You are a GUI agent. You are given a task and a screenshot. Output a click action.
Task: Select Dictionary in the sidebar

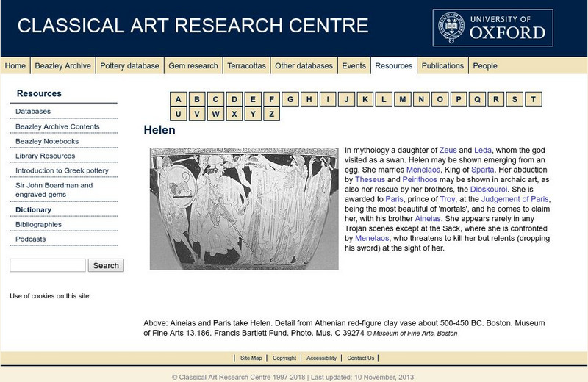point(33,210)
